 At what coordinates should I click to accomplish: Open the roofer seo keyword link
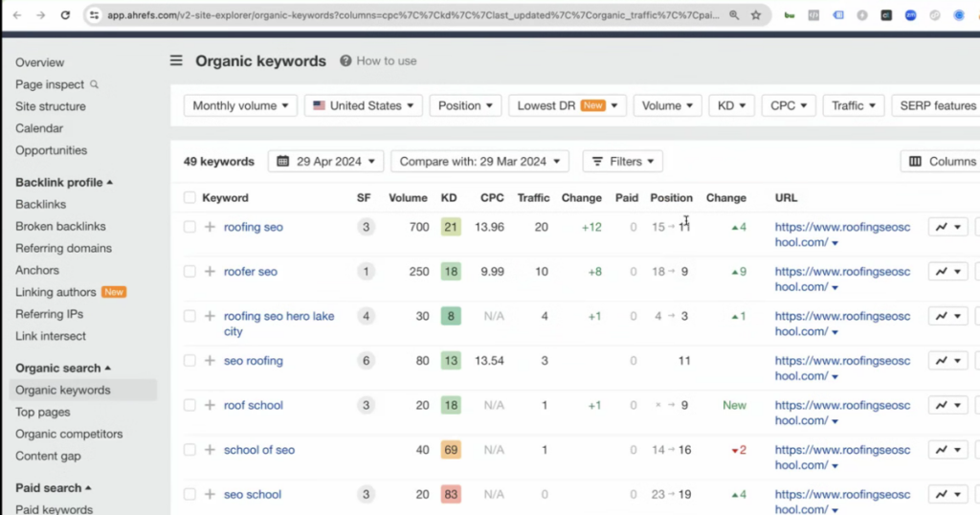pos(251,271)
